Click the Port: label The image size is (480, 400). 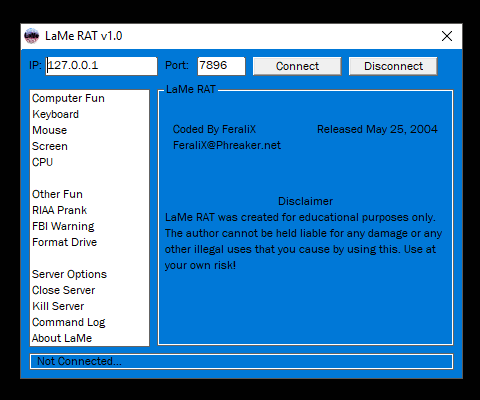177,65
